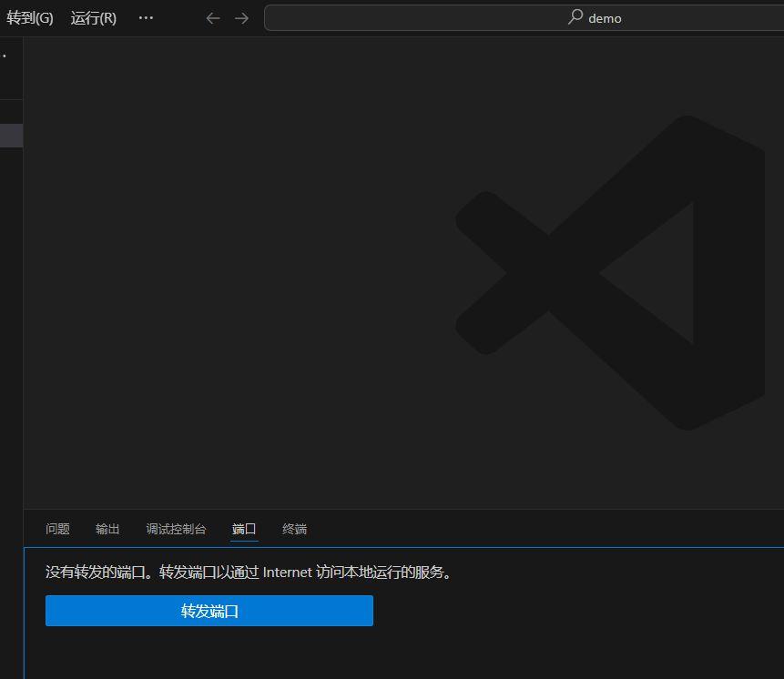This screenshot has height=679, width=784.
Task: Open the 运行(R) menu
Action: click(x=94, y=18)
